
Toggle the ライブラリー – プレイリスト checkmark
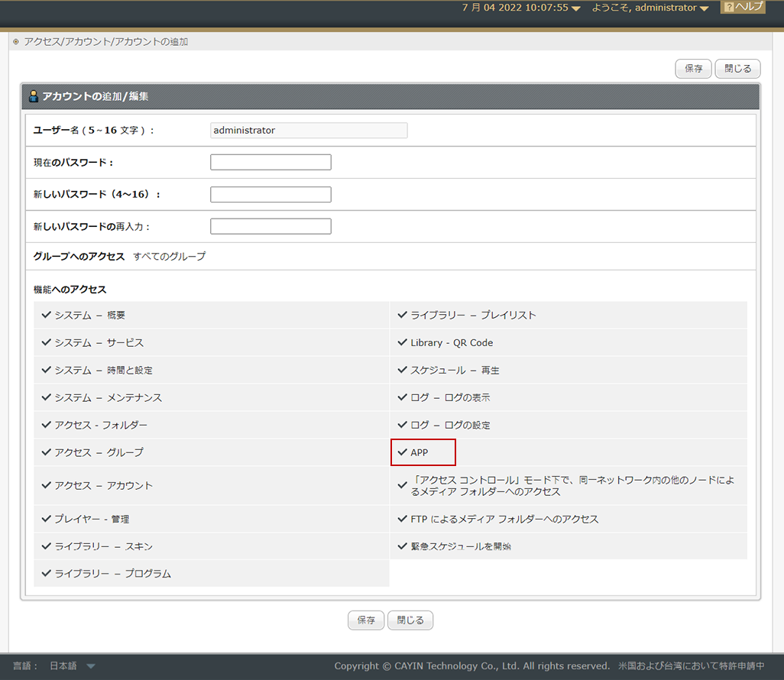click(403, 315)
